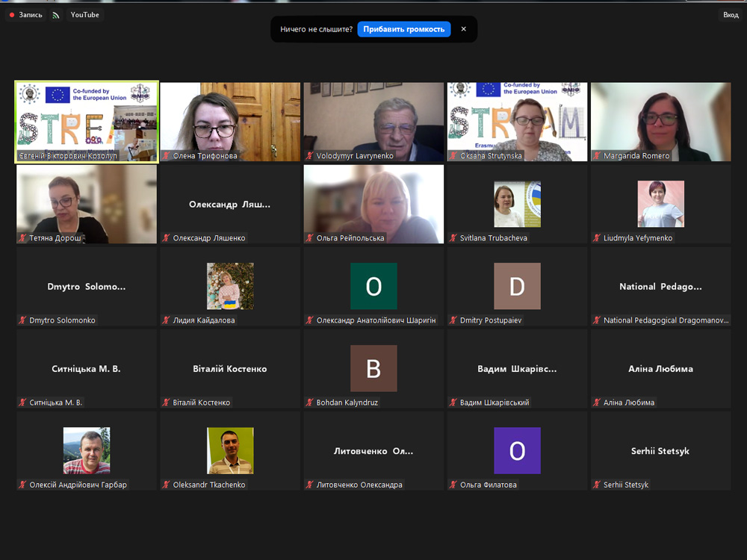Open the YouTube live stream label
747x560 pixels.
[x=84, y=15]
